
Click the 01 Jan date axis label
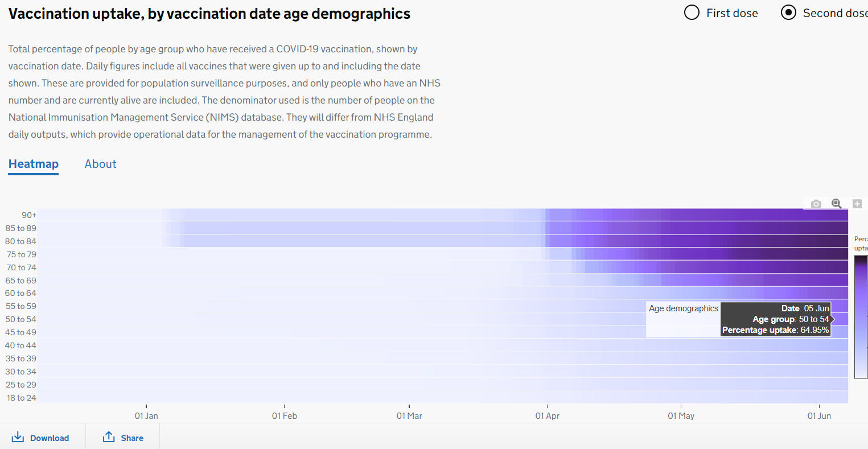coord(146,416)
